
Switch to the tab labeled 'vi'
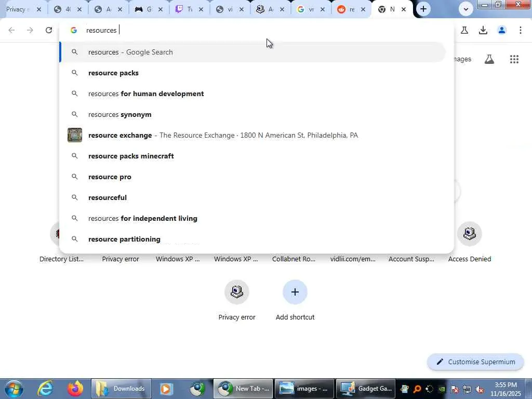point(227,9)
